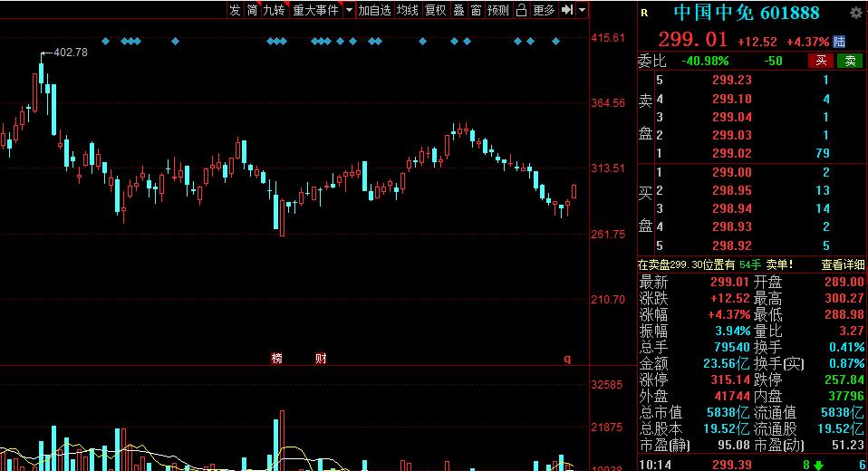Click the 10:14 trade tick row
Screen dimensions: 868x471
pos(753,465)
